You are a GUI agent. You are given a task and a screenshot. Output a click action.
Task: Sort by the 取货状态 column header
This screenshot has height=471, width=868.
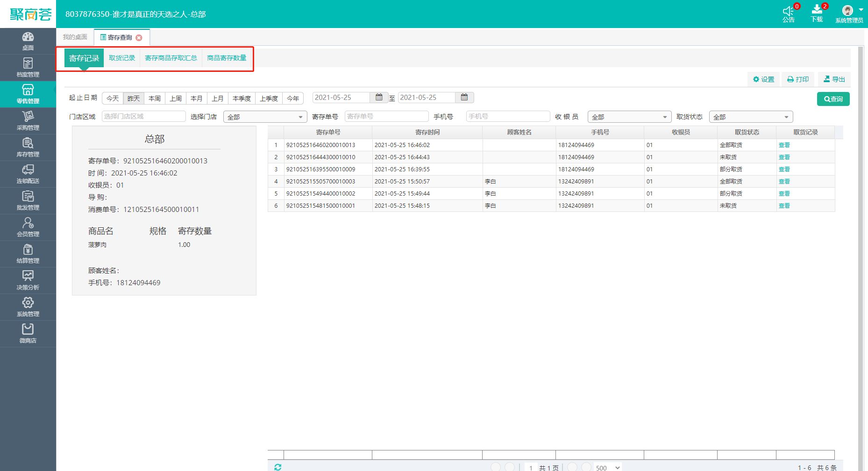click(x=747, y=132)
